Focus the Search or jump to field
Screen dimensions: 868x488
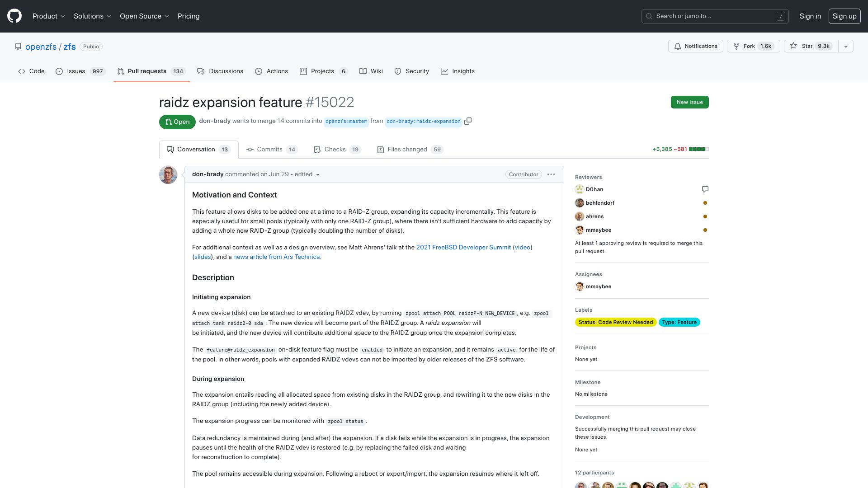tap(715, 16)
